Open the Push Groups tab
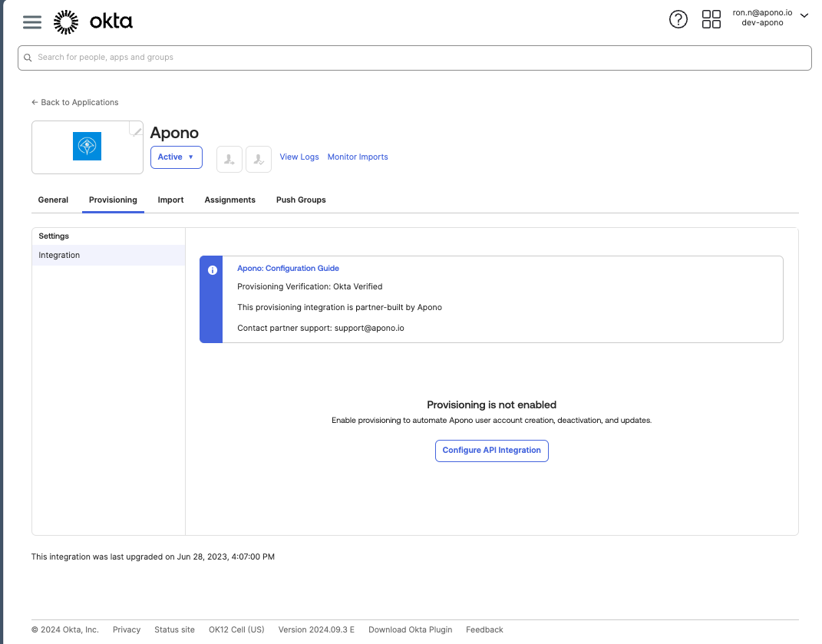 [301, 200]
